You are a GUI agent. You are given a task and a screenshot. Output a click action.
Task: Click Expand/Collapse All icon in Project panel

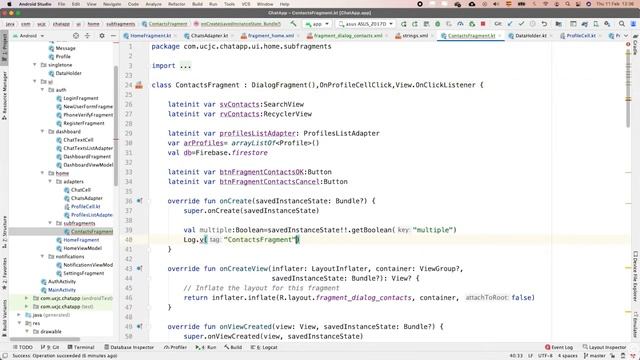(88, 36)
